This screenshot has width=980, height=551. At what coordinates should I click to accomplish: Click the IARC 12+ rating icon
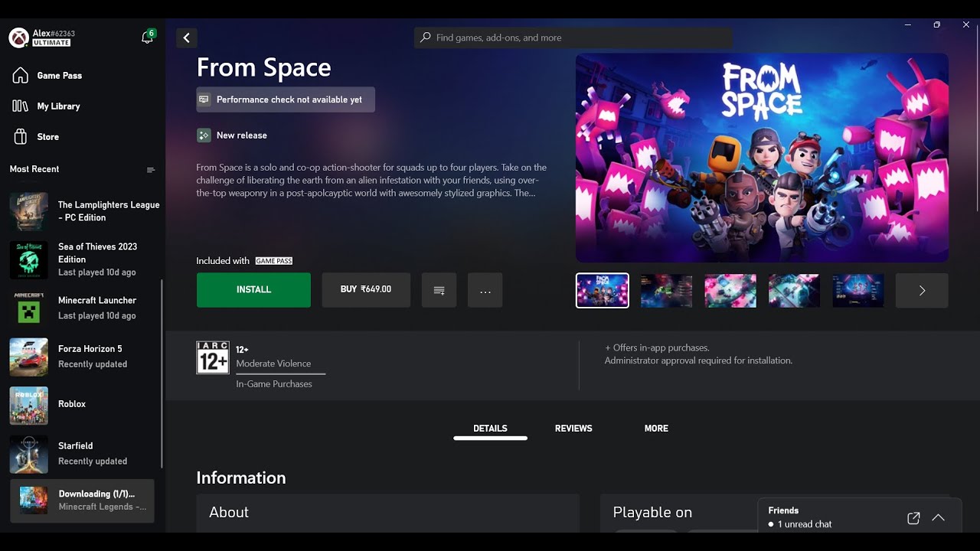[213, 357]
